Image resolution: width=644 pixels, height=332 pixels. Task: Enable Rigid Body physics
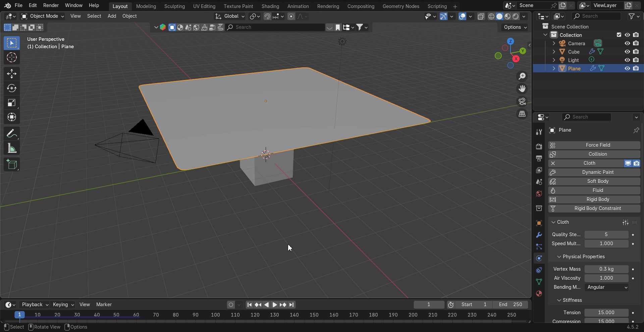594,199
